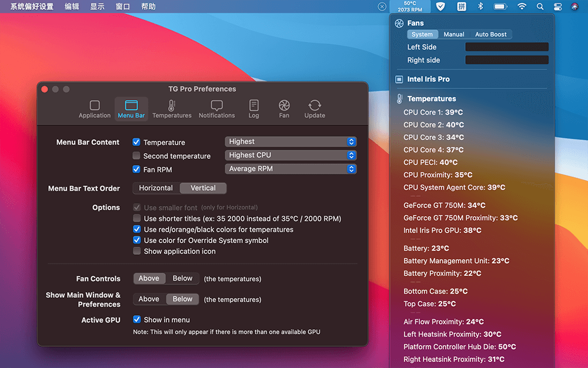Uncheck the Temperature checkbox
This screenshot has height=368, width=588.
[x=136, y=142]
